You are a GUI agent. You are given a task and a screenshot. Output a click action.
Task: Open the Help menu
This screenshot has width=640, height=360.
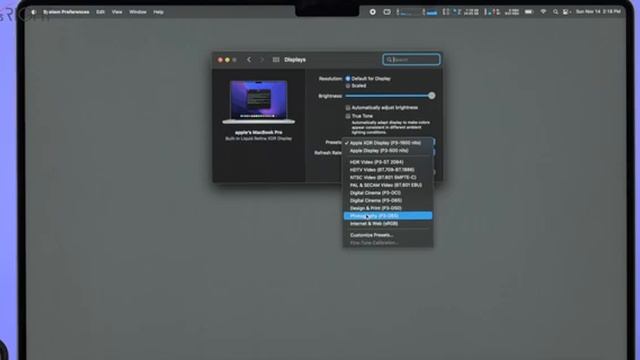tap(158, 12)
